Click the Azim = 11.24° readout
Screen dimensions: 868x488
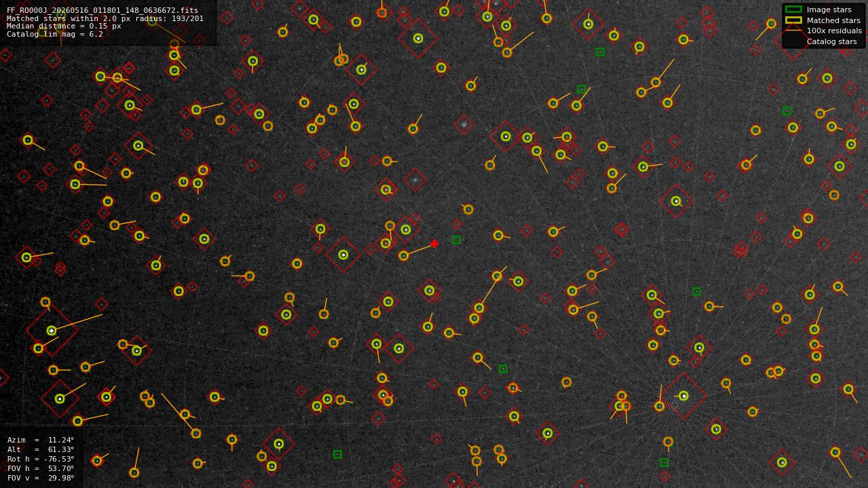click(x=41, y=440)
